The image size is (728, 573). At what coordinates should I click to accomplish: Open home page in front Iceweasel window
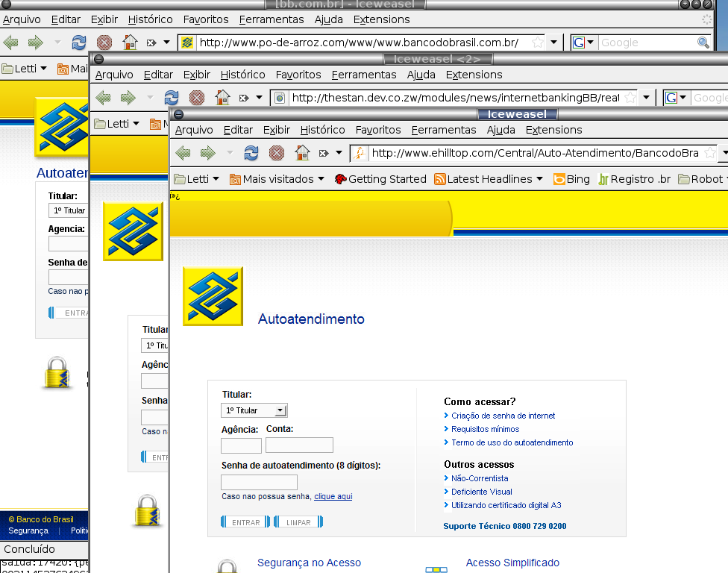(x=302, y=153)
